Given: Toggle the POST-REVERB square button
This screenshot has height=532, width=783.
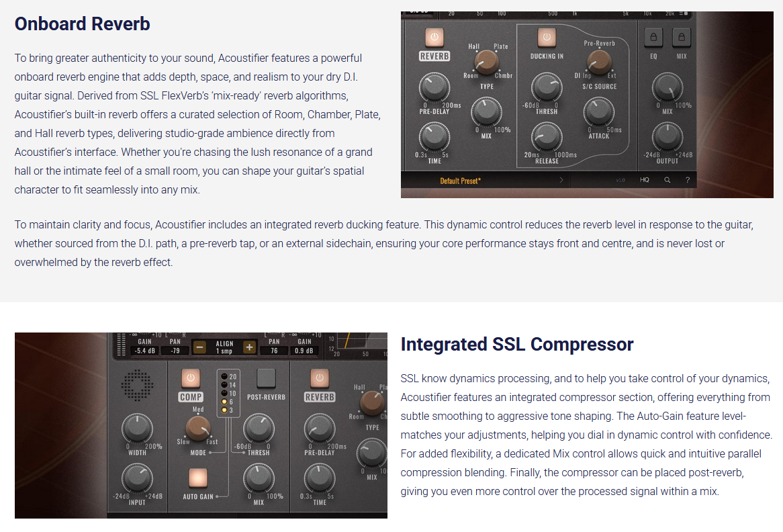Looking at the screenshot, I should click(x=266, y=378).
